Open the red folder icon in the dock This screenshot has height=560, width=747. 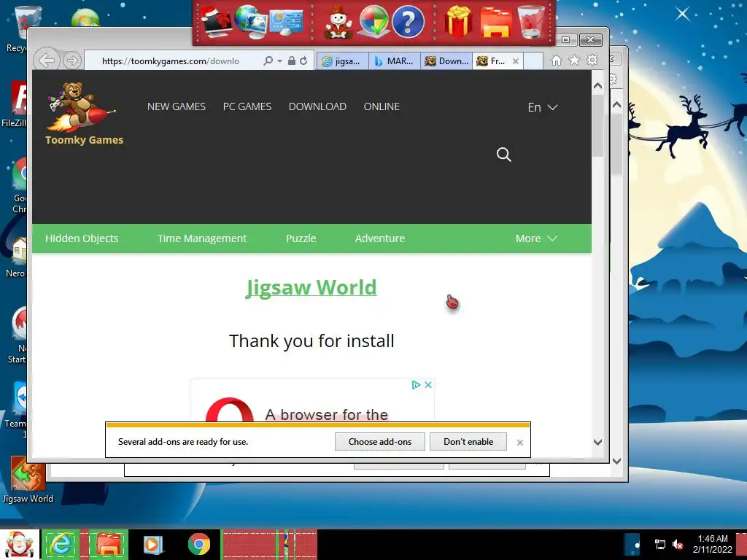[x=495, y=23]
